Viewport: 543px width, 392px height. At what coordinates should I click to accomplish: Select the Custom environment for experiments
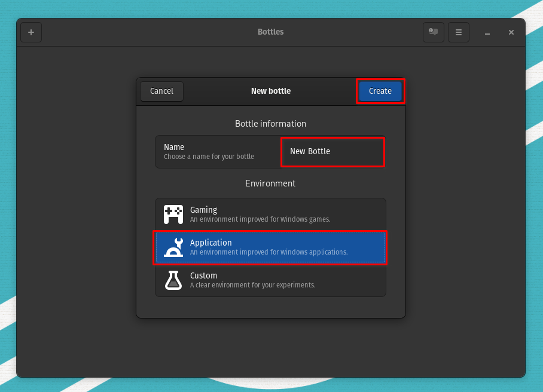click(270, 280)
